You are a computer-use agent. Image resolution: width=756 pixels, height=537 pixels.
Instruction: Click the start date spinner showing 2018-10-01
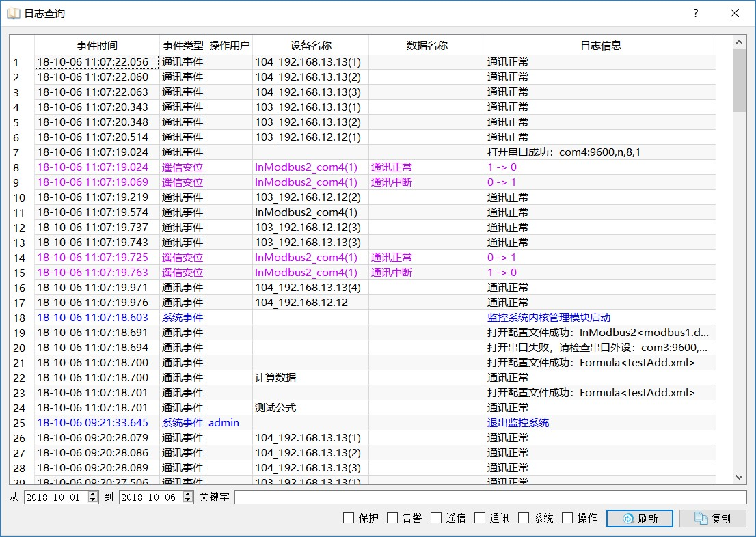coord(56,497)
